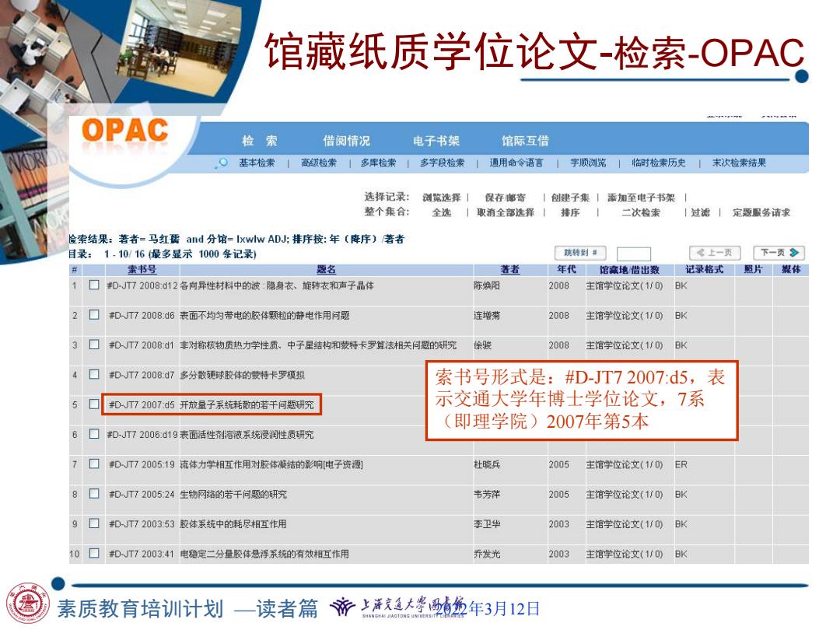The height and width of the screenshot is (630, 840).
Task: Tick checkbox of #D-JT7 2008:d1 row
Action: 94,345
